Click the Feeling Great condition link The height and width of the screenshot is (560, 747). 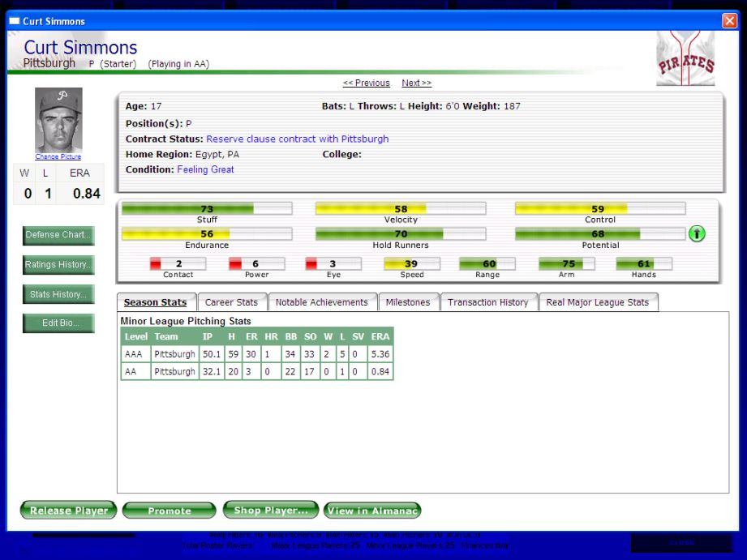pos(205,169)
